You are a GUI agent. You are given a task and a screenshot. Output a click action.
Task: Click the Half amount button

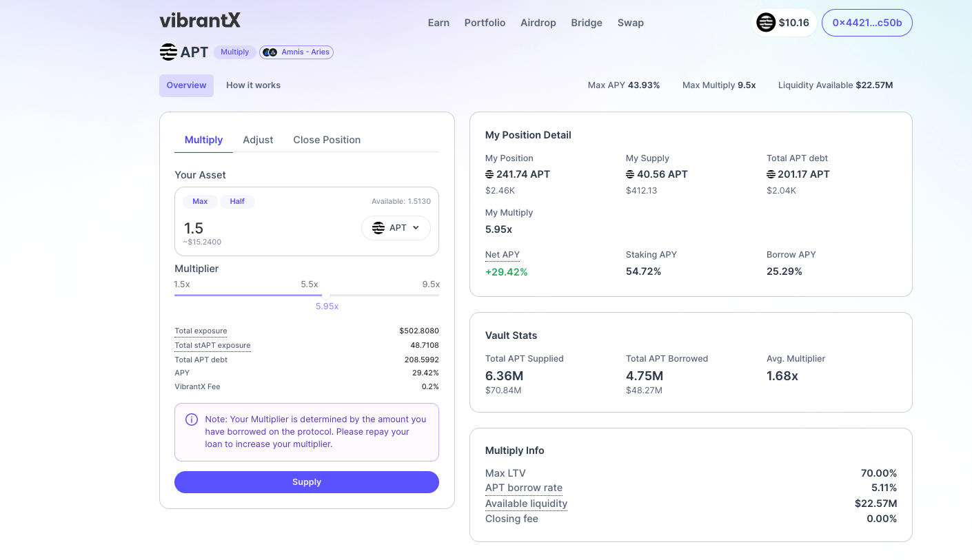pos(237,201)
